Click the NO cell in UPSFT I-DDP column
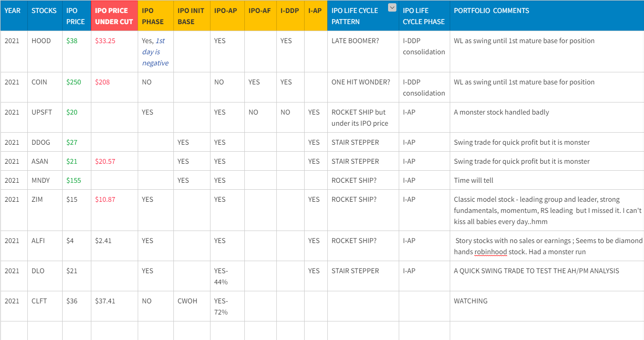Viewport: 644px width, 340px height. pos(290,117)
